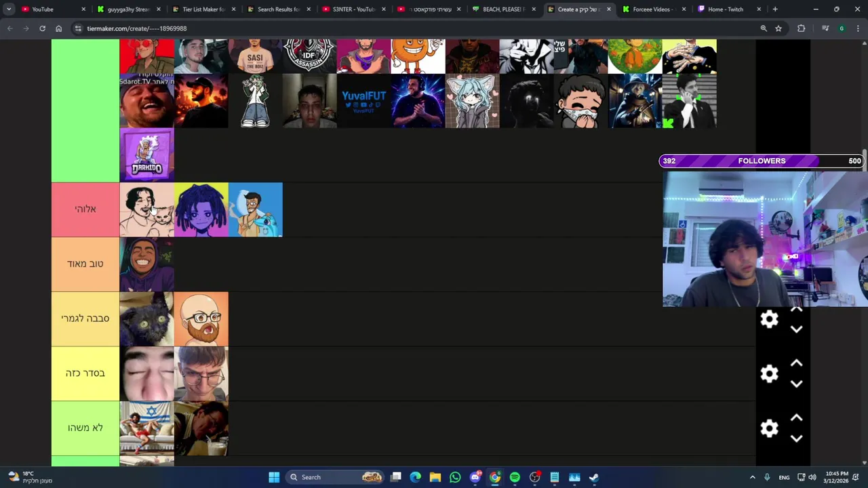The height and width of the screenshot is (488, 868).
Task: Open Discord from the taskbar
Action: click(x=475, y=477)
